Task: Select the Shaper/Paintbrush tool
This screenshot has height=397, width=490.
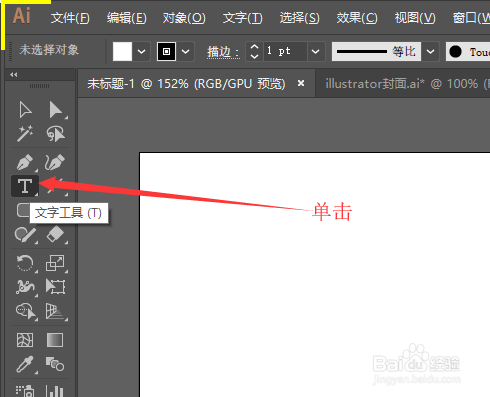Action: point(25,235)
